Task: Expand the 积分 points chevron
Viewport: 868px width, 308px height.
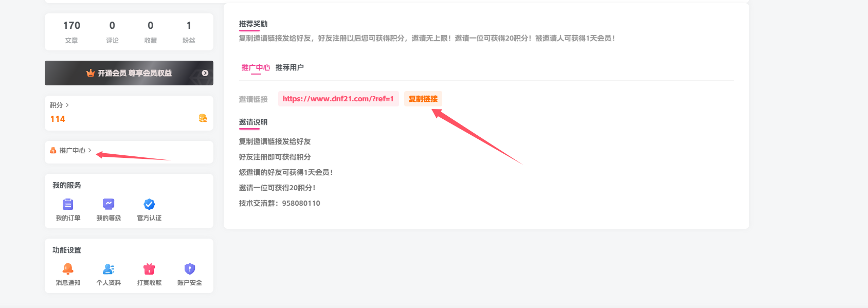Action: pyautogui.click(x=67, y=105)
